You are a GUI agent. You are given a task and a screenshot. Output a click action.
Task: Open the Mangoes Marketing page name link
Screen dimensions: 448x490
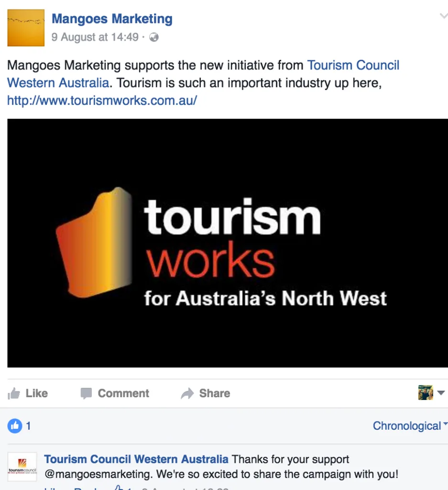tap(112, 19)
